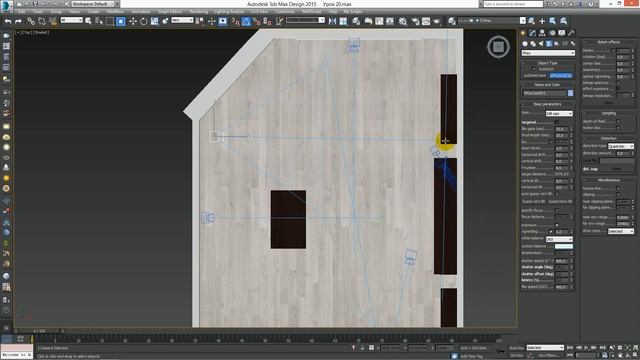The width and height of the screenshot is (640, 360).
Task: Open the Edit menu
Action: [22, 12]
